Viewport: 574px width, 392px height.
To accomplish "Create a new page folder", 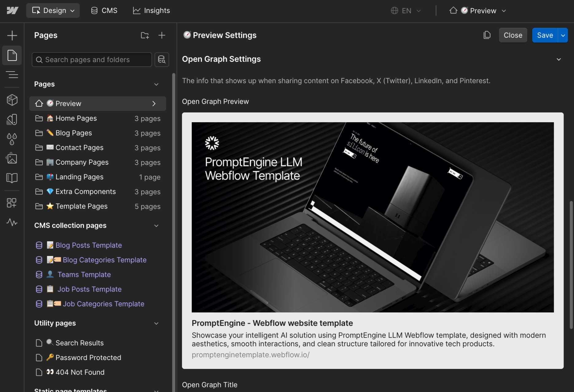I will [144, 35].
